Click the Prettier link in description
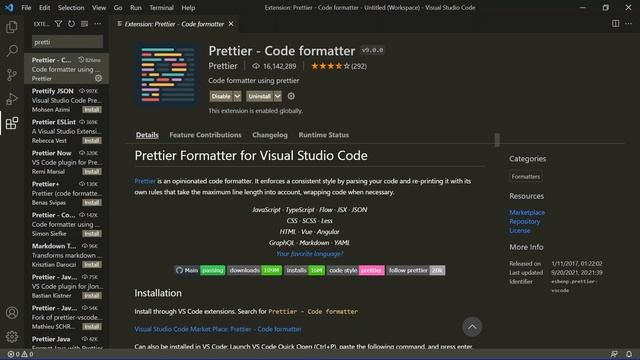 tap(145, 181)
